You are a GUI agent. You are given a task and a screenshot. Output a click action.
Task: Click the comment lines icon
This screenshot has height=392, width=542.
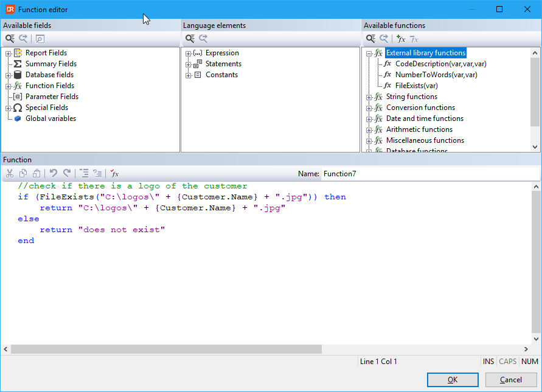tap(97, 173)
